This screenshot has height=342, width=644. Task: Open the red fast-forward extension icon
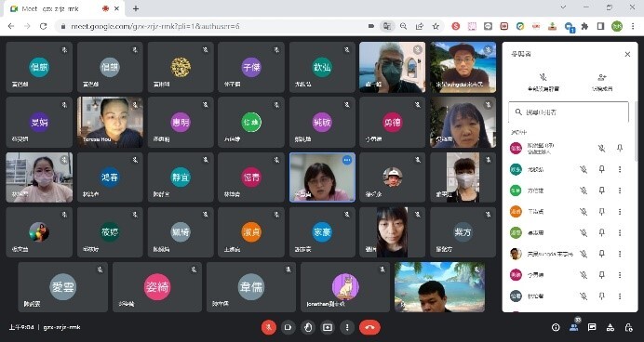point(504,26)
